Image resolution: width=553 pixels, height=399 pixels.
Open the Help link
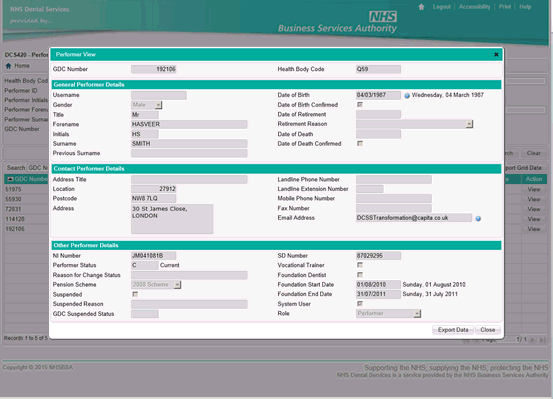525,7
